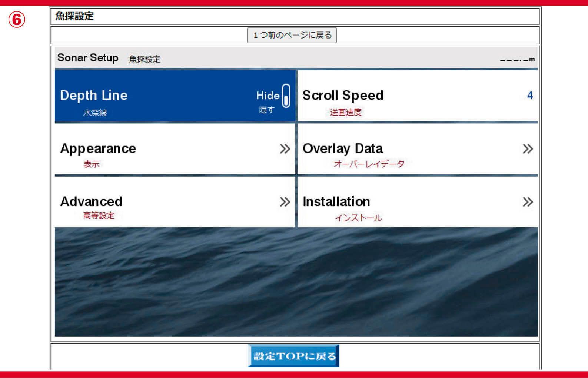Click the 魚探設定 page heading

click(x=74, y=16)
